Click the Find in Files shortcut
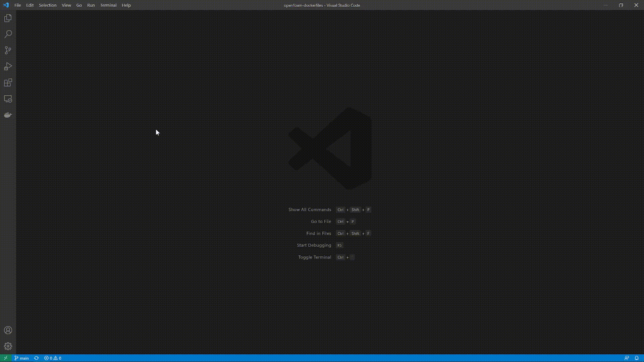The image size is (644, 362). pyautogui.click(x=354, y=233)
